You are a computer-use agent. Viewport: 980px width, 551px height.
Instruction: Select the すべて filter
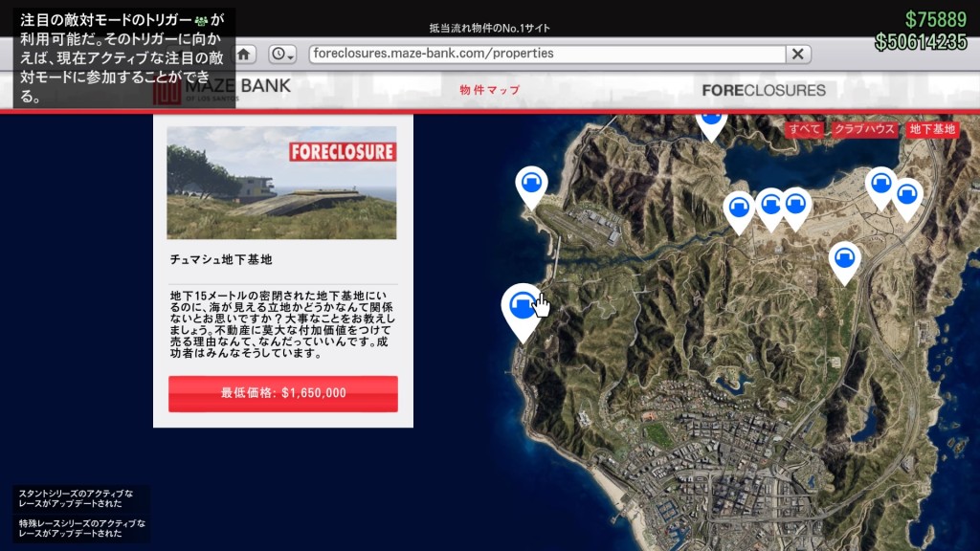click(804, 129)
